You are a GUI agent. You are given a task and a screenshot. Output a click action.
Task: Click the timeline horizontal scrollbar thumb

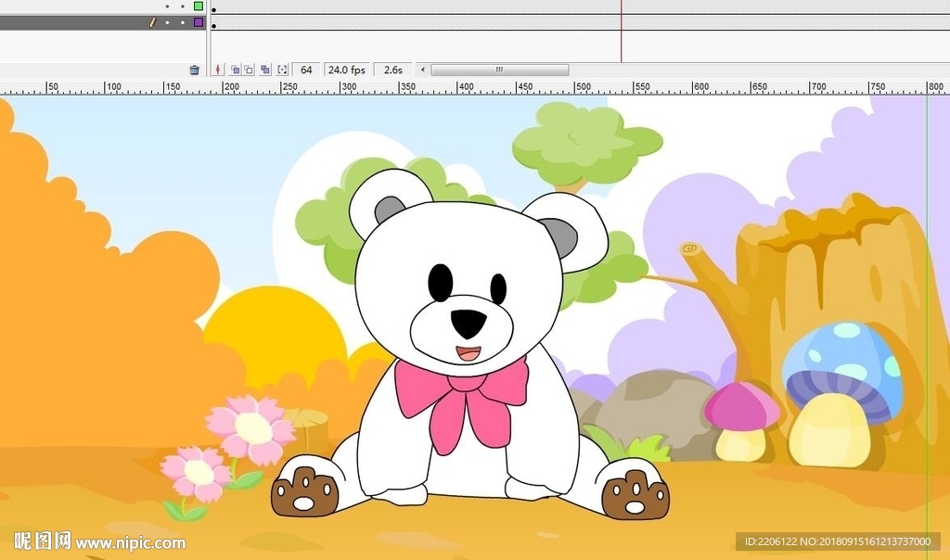pos(500,70)
